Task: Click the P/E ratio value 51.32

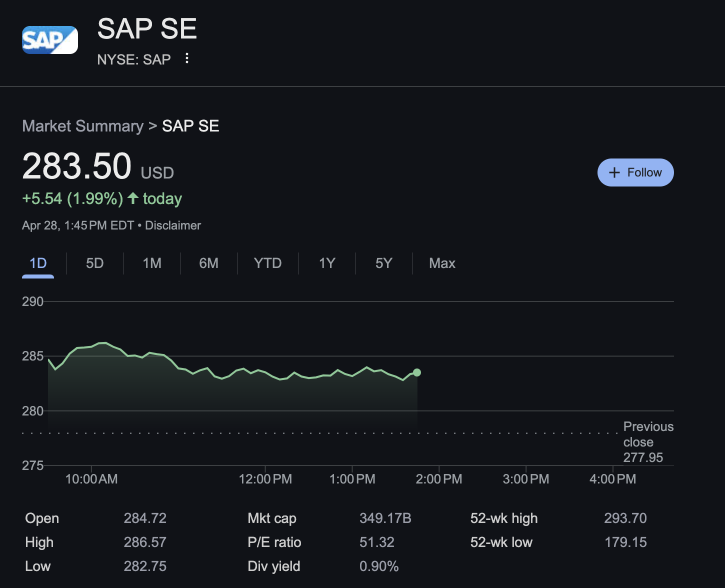Action: pyautogui.click(x=377, y=542)
